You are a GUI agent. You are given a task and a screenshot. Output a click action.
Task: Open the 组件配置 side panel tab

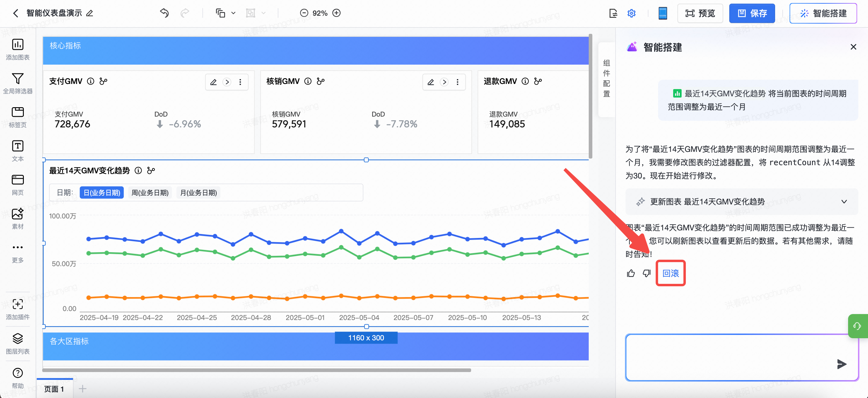606,78
